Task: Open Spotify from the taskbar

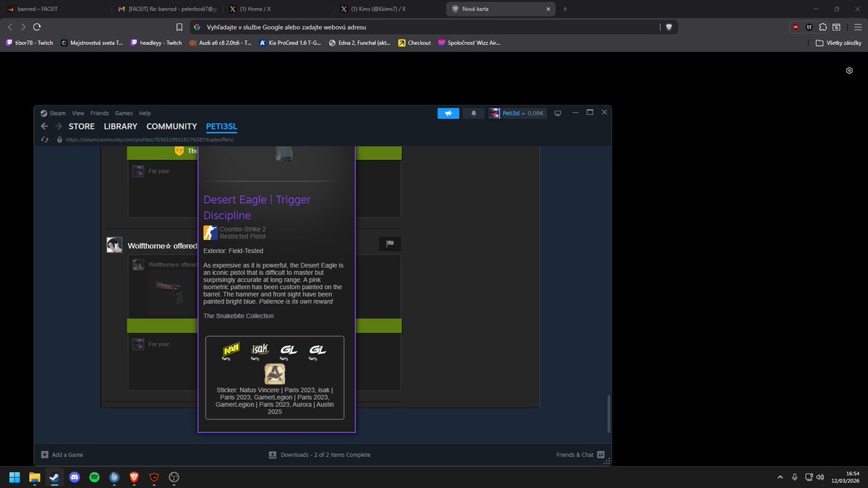Action: (x=94, y=477)
